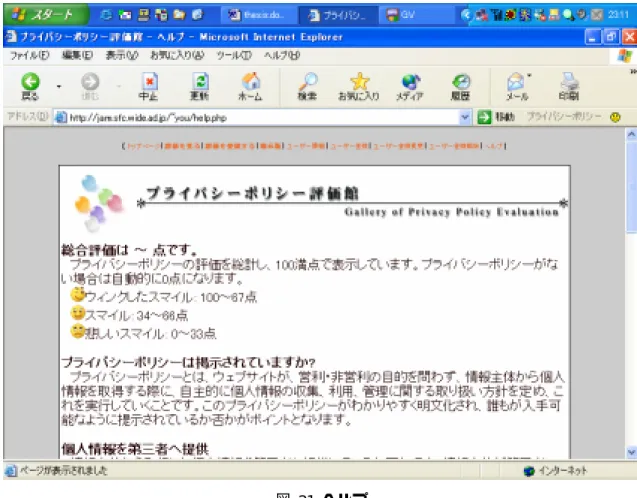Open Favorites (お気に入り) star toolbar button
Screen dimensions: 637x498
[x=359, y=86]
